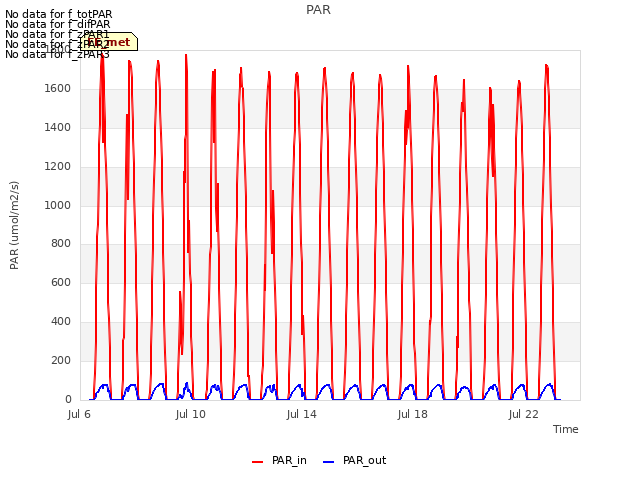640x480 pixels.
Task: Click the 1400 y-axis tick label
Action: [58, 127]
